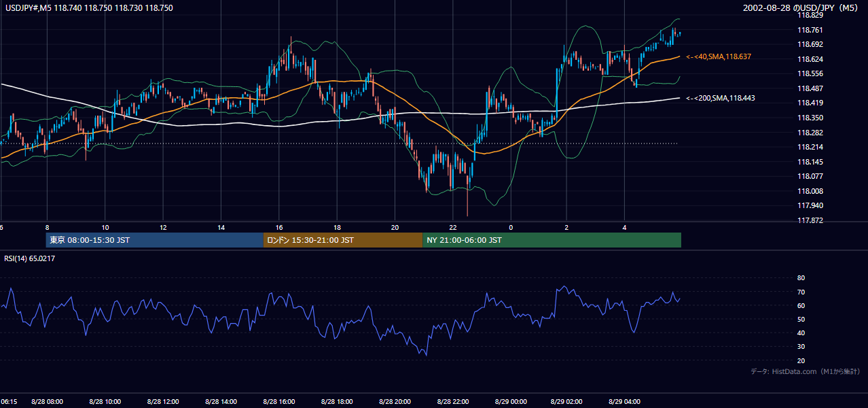Click price axis value 118.077
The height and width of the screenshot is (408, 868).
click(811, 176)
